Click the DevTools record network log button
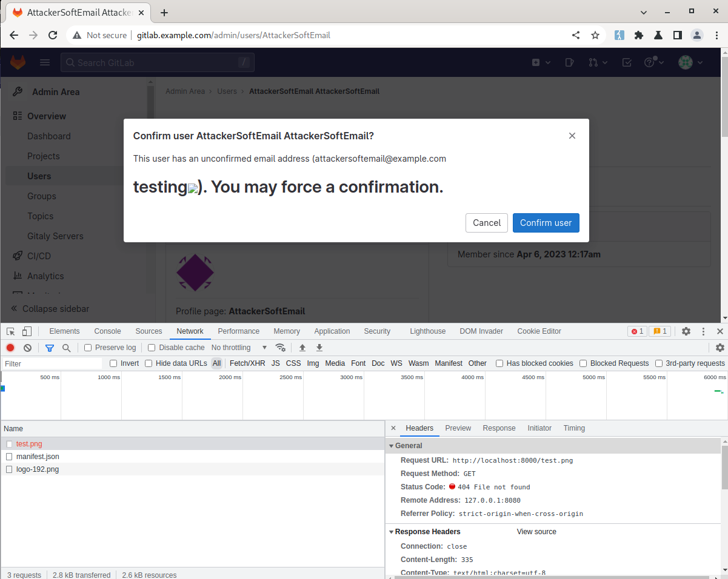 click(10, 348)
